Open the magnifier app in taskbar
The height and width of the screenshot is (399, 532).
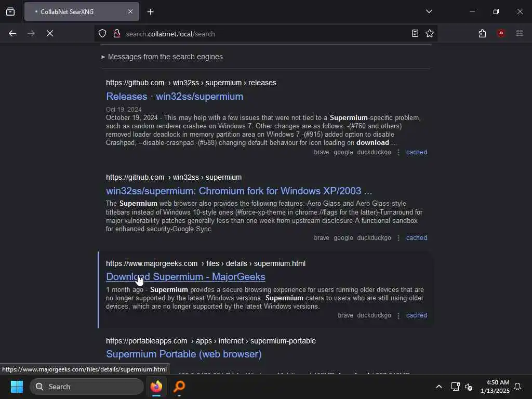pos(179,387)
